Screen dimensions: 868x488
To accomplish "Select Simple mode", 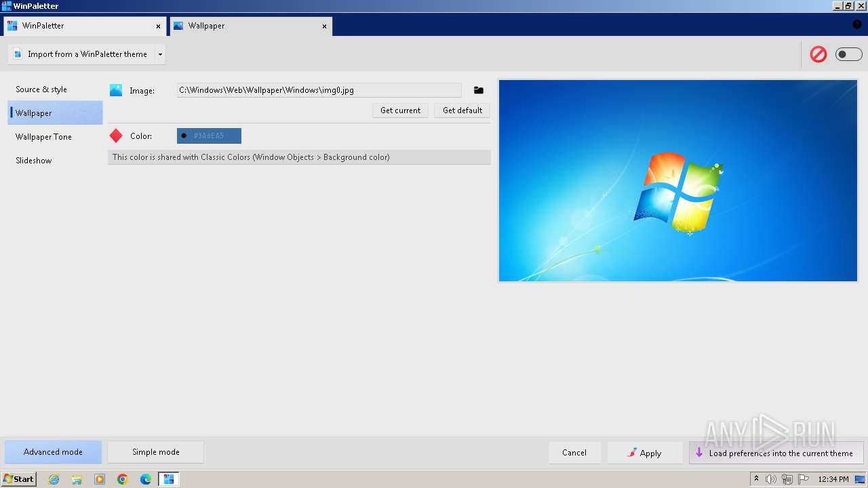I will [155, 452].
